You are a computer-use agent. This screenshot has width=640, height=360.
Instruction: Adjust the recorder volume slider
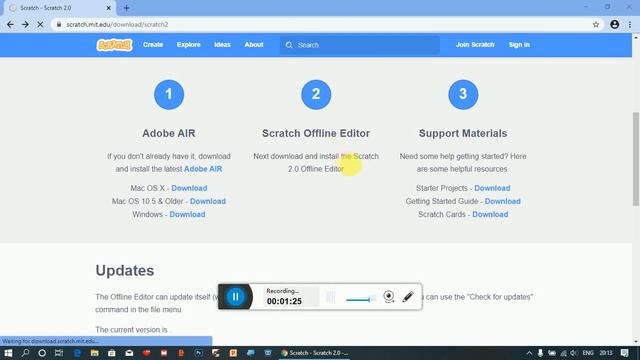pyautogui.click(x=360, y=300)
